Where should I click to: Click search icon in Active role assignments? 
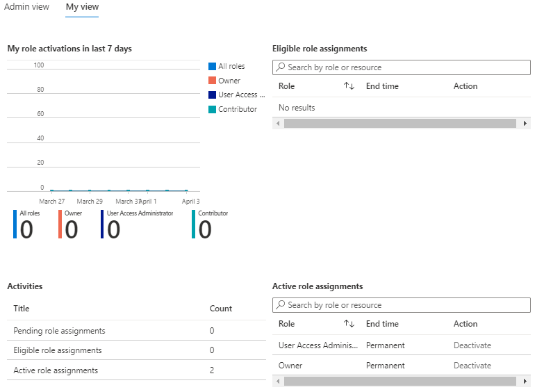click(x=280, y=305)
